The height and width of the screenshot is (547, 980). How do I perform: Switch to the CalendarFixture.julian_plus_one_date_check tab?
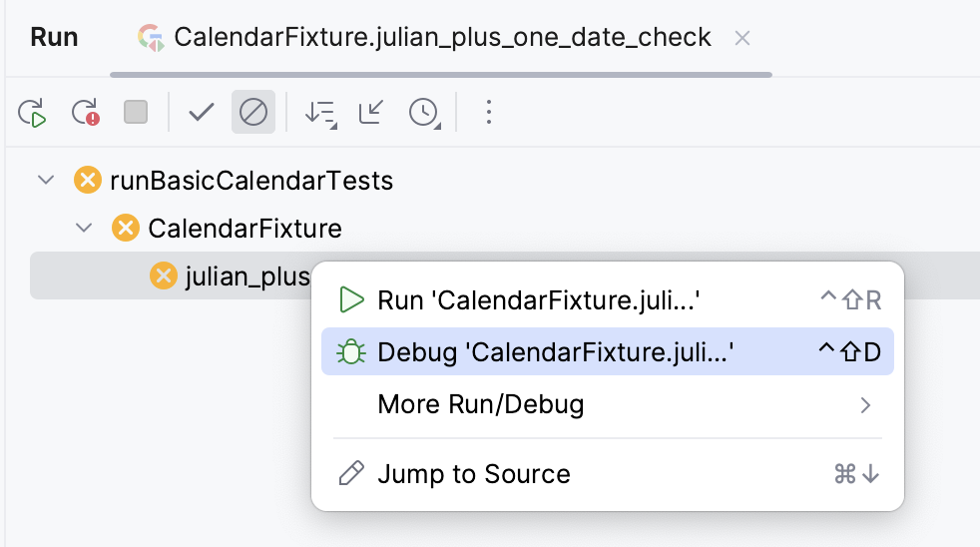click(442, 38)
